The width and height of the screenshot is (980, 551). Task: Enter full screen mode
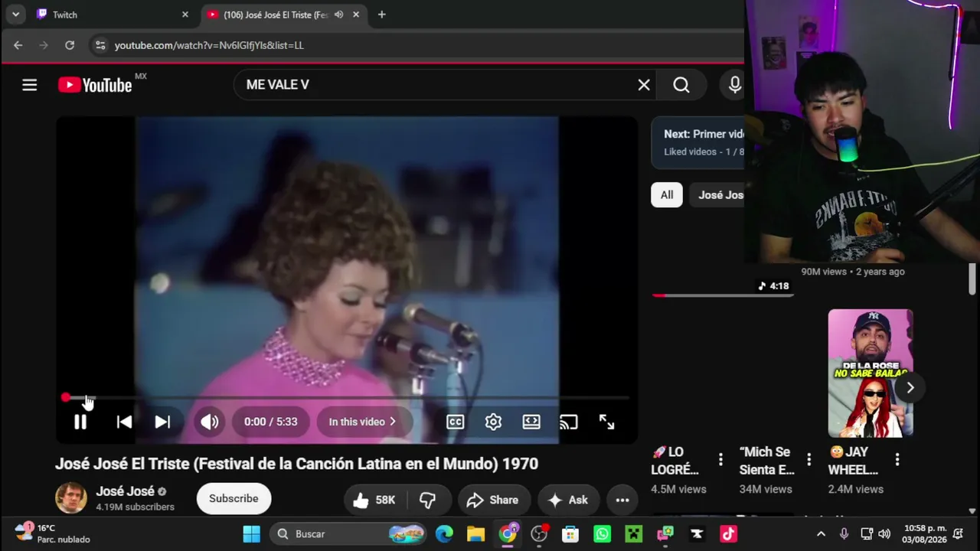point(606,422)
